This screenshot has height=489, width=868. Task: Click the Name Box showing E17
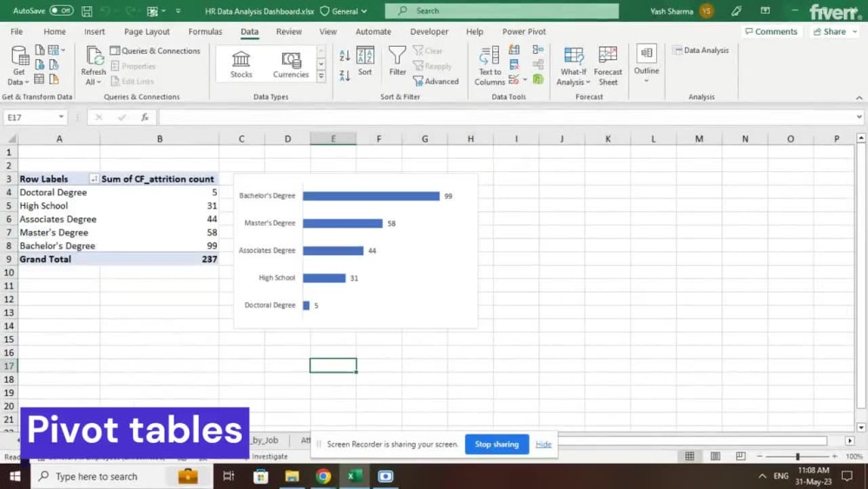click(x=30, y=117)
